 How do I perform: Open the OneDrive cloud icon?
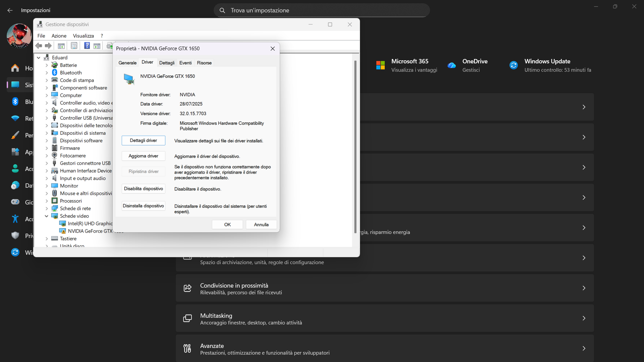coord(451,65)
